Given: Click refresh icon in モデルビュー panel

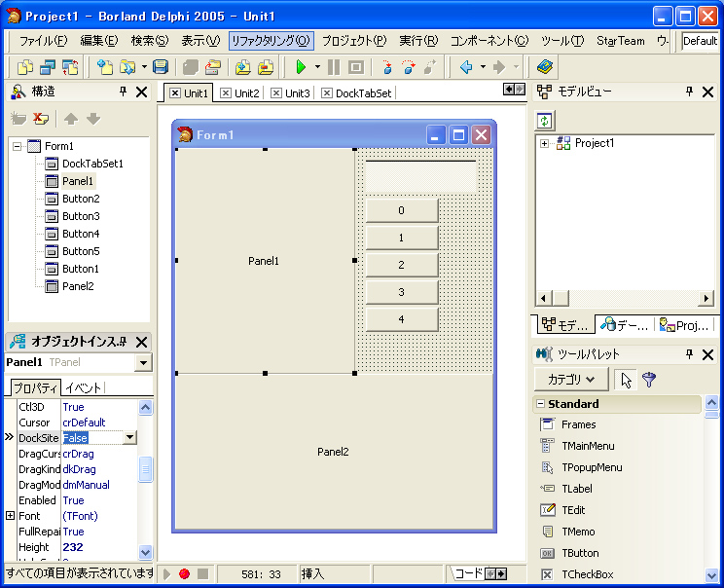Looking at the screenshot, I should click(x=545, y=121).
